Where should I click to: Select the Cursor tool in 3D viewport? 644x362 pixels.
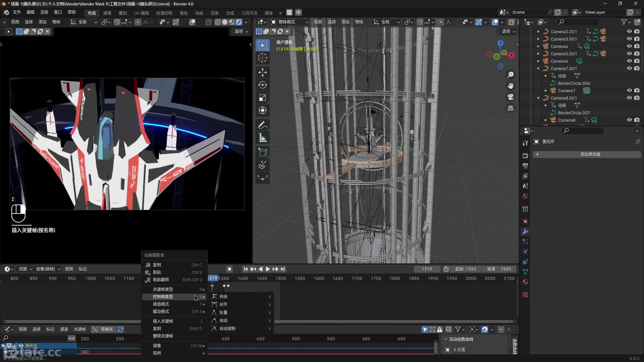click(x=263, y=58)
